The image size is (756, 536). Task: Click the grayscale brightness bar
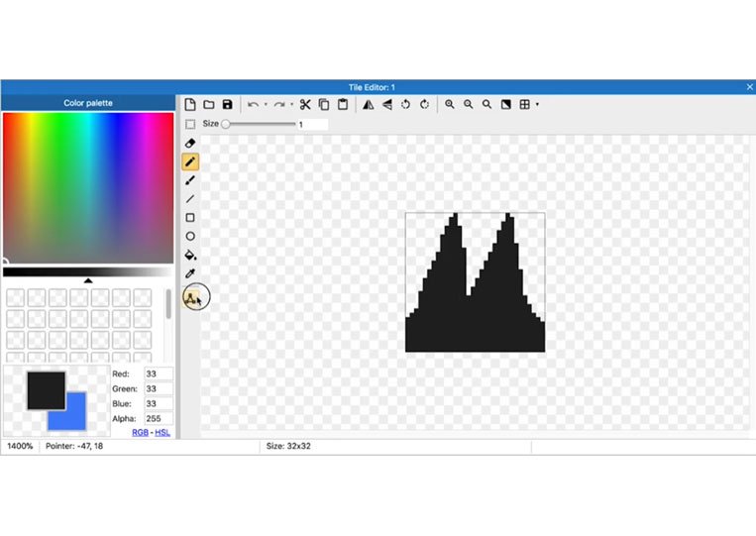[88, 272]
